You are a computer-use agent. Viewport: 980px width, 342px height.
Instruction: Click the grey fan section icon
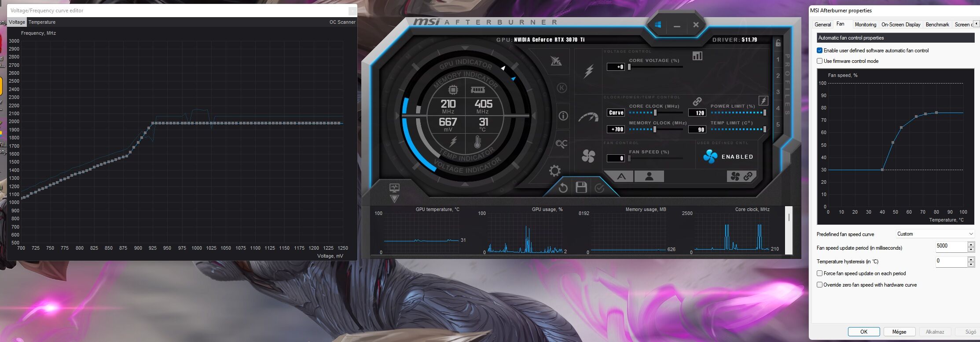(x=588, y=156)
